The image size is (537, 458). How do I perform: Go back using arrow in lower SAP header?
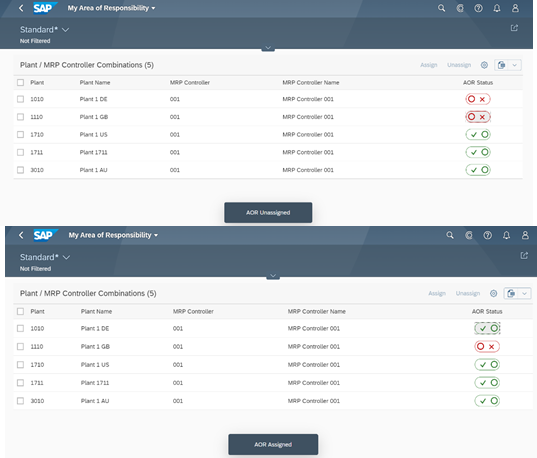click(x=21, y=235)
